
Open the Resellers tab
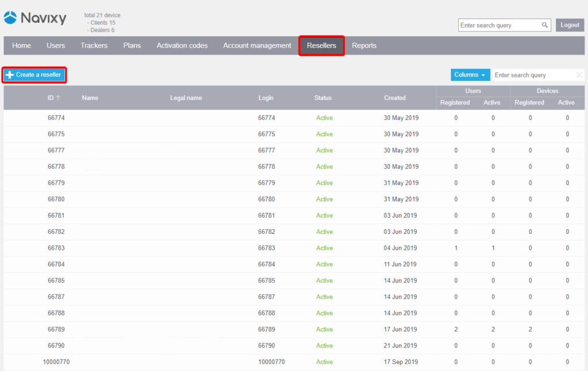(x=322, y=45)
